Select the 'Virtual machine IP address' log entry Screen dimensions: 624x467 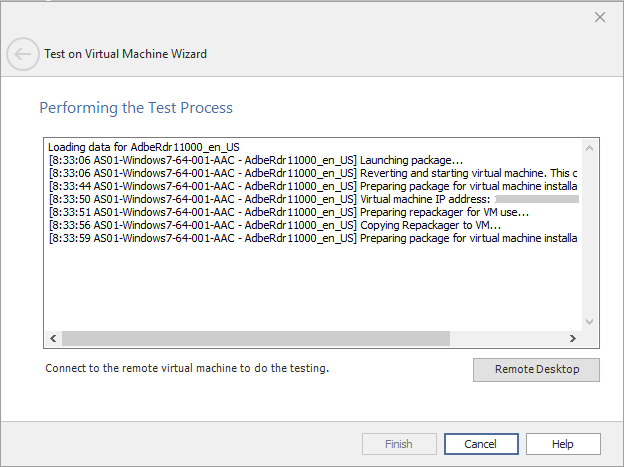tap(300, 199)
